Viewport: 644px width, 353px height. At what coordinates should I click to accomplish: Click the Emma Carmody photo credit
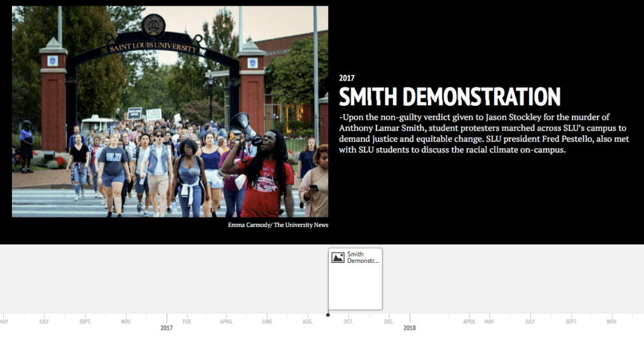click(278, 225)
